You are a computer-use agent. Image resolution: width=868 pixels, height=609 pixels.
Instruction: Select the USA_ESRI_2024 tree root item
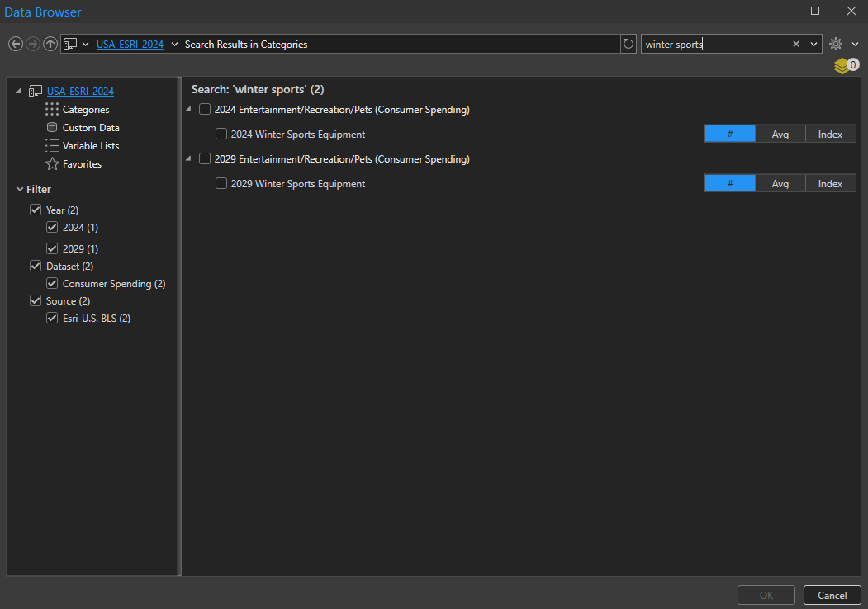point(80,91)
